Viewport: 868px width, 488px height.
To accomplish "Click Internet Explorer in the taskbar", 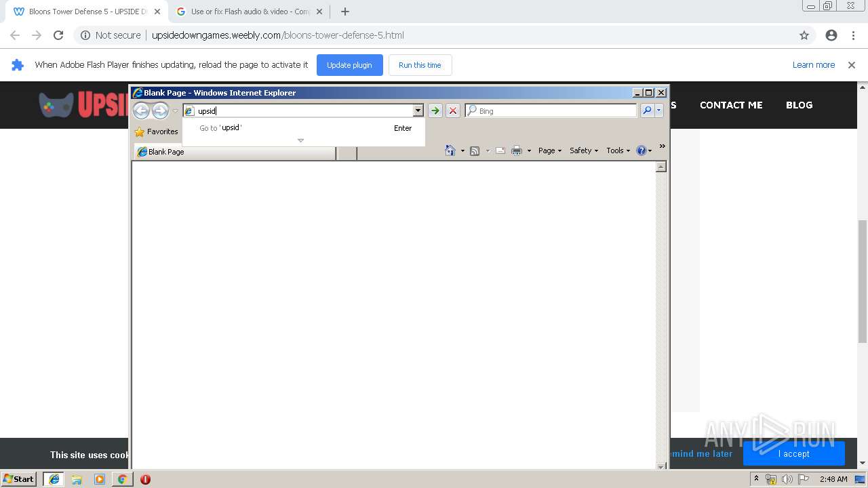I will 54,479.
